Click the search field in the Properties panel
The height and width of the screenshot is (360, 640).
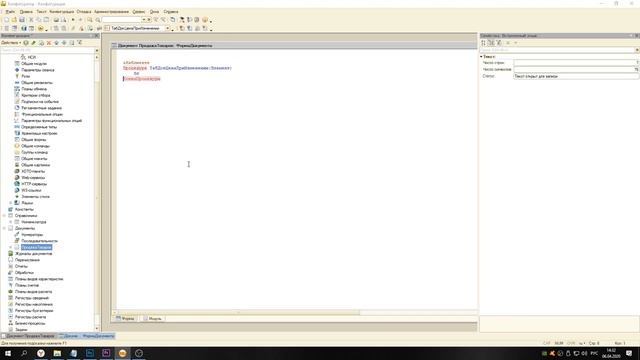557,50
